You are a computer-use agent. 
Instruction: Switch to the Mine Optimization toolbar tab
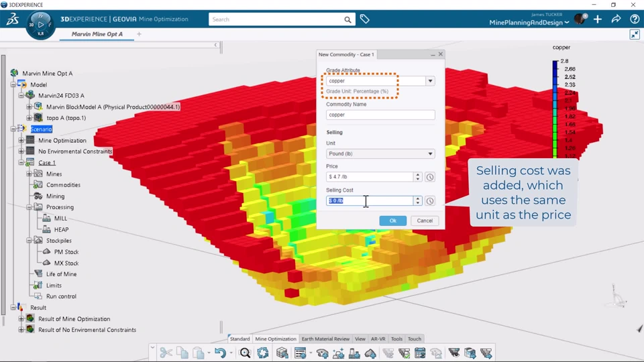click(276, 339)
